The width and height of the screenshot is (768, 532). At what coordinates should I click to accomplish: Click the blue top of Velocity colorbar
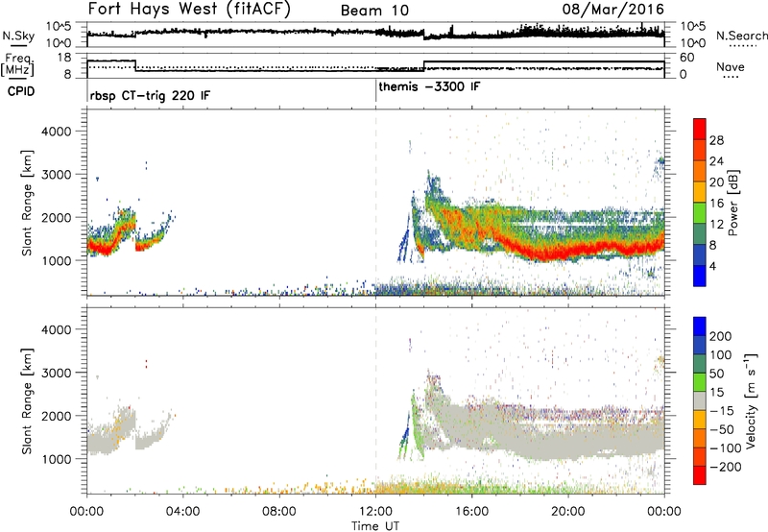click(x=700, y=326)
